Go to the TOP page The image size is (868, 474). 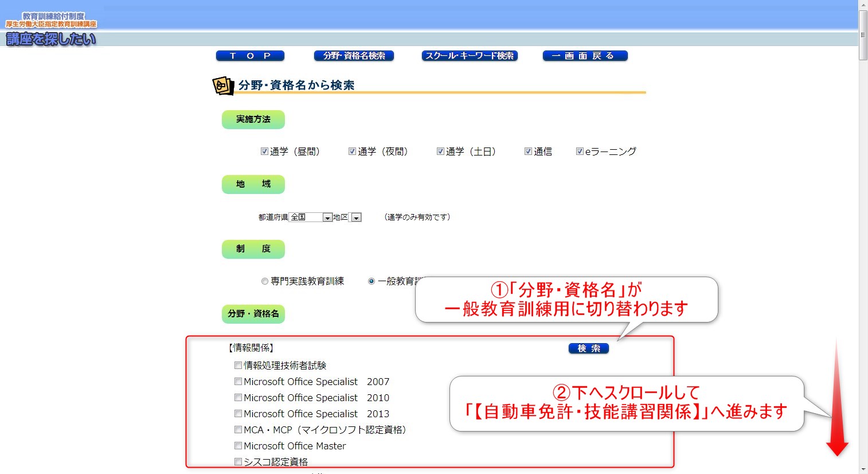[x=250, y=56]
